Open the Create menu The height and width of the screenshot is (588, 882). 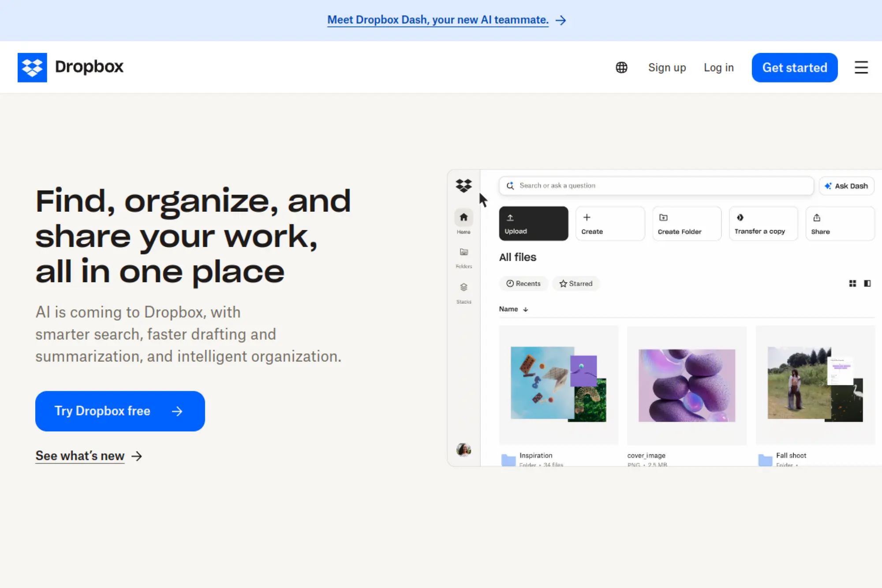[587, 217]
